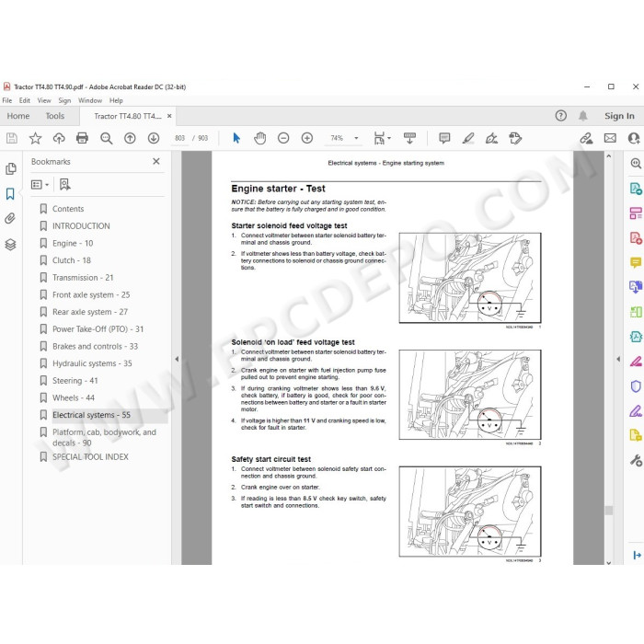Open the View menu
The width and height of the screenshot is (644, 644).
[x=44, y=100]
